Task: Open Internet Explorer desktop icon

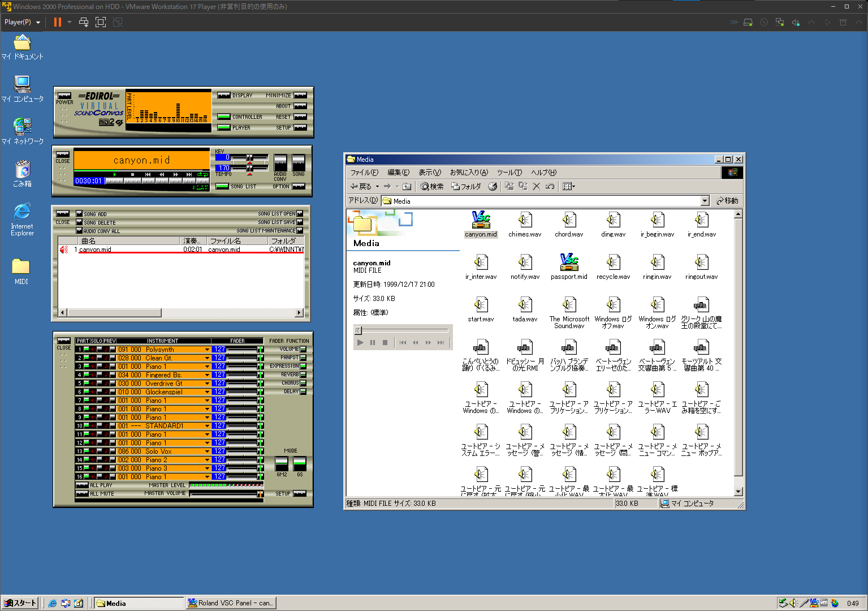Action: coord(22,212)
